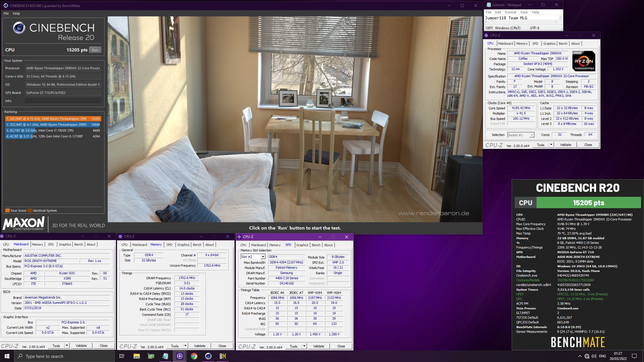
Task: Open the Notepad Format menu
Action: [x=511, y=12]
